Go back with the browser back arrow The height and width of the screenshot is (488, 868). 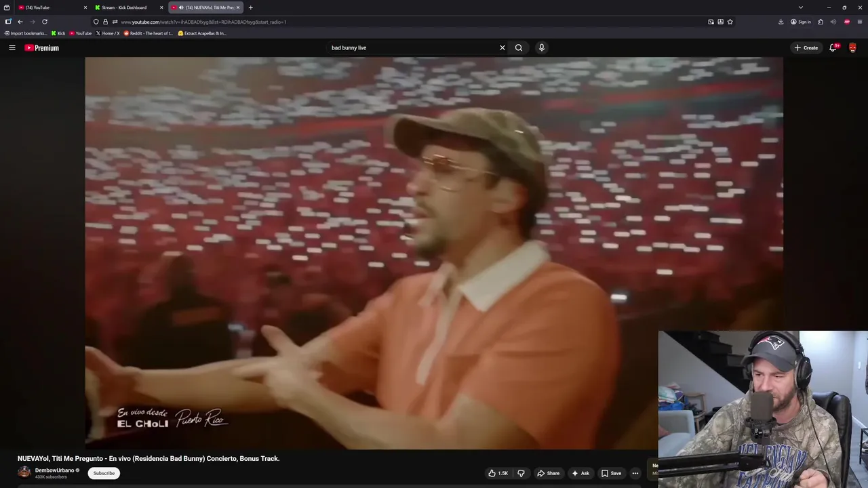(20, 22)
